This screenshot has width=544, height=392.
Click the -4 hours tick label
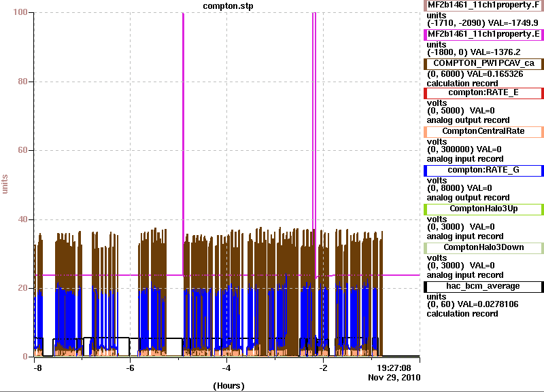pyautogui.click(x=226, y=368)
